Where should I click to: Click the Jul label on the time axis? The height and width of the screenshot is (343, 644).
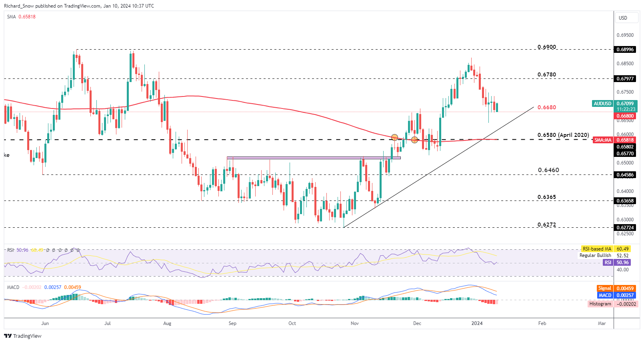tap(107, 323)
